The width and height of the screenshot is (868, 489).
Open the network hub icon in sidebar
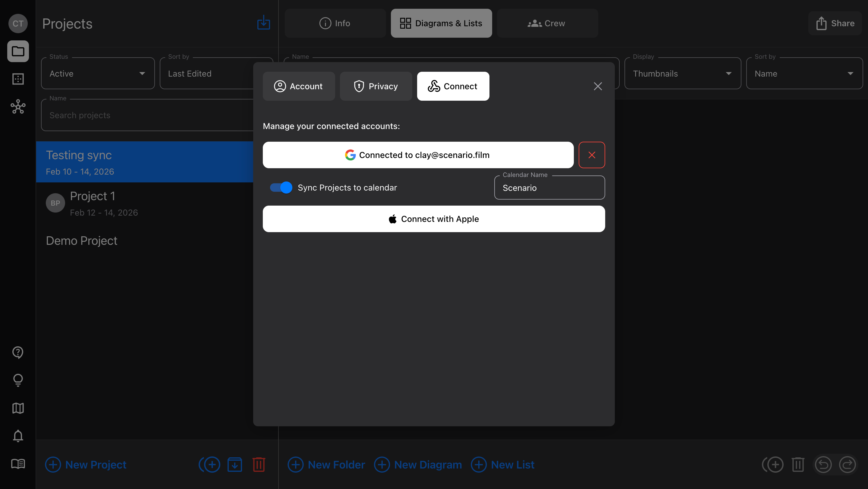[18, 107]
